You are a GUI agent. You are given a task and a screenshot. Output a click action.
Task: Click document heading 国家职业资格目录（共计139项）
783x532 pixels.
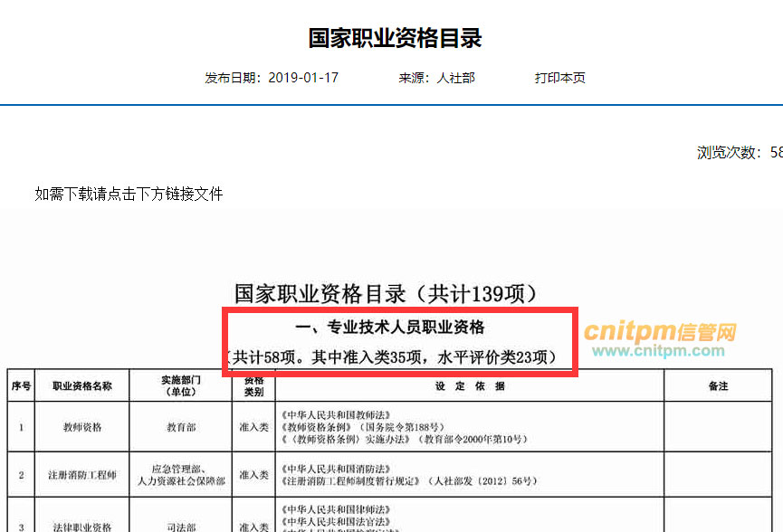point(391,293)
